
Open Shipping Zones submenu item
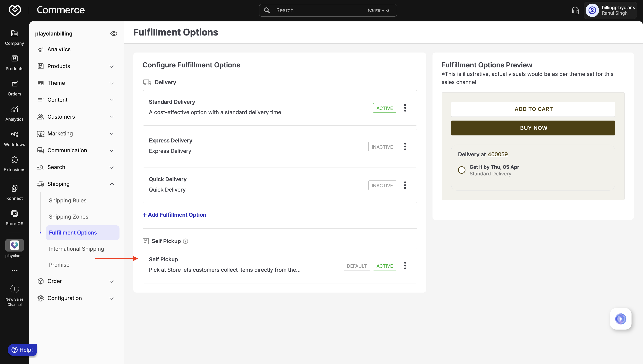pos(68,216)
